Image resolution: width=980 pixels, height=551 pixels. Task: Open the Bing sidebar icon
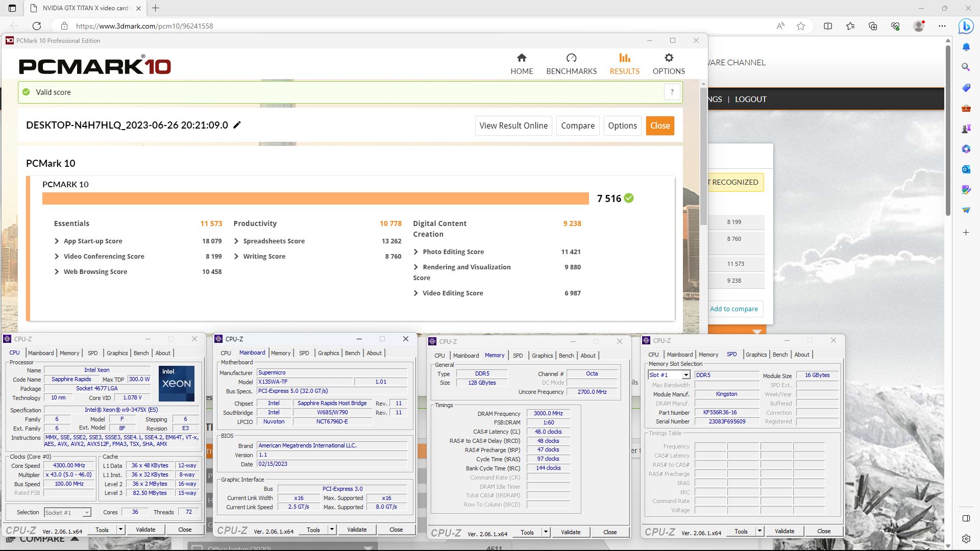click(x=966, y=26)
